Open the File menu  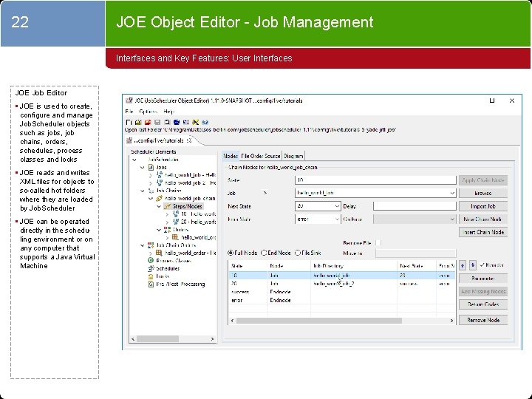tap(129, 112)
